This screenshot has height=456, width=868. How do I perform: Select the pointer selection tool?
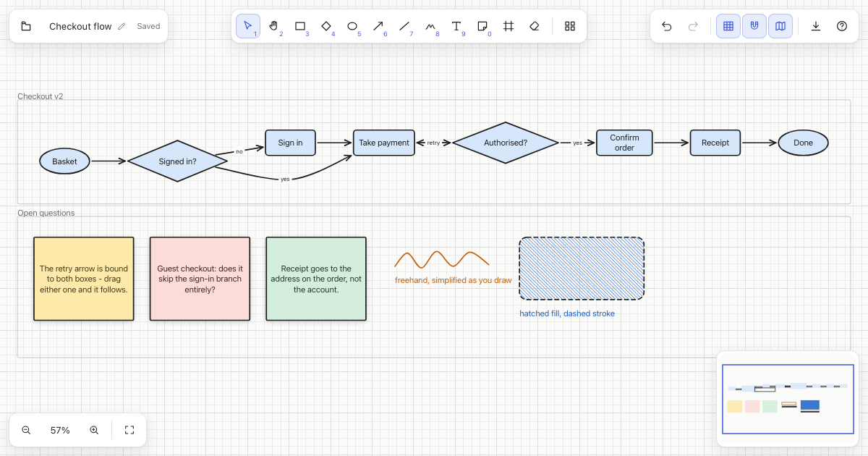(x=248, y=26)
